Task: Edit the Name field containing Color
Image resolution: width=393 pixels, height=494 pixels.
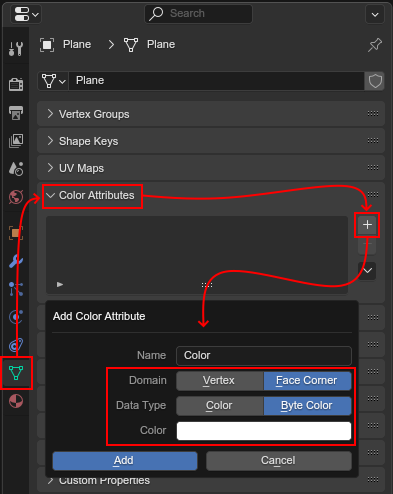Action: [264, 356]
